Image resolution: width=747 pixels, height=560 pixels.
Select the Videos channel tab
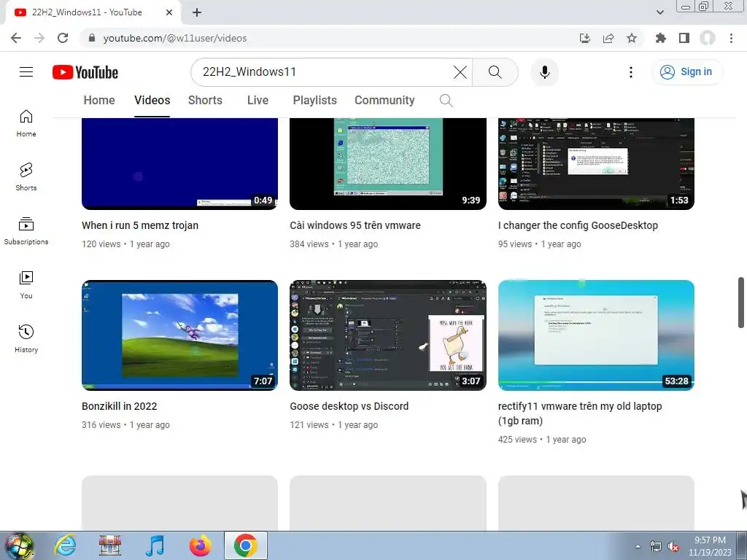[152, 101]
